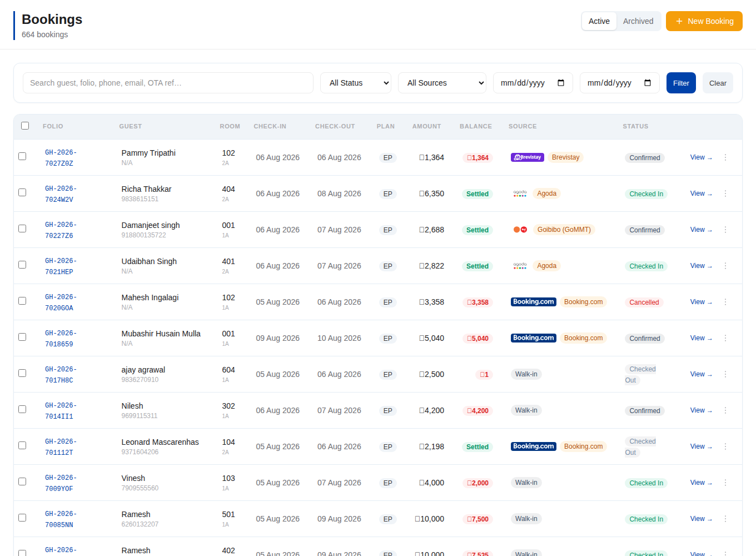Viewport: 756px width, 556px height.
Task: Open actions menu for Mahesh Ingalagi
Action: point(725,302)
